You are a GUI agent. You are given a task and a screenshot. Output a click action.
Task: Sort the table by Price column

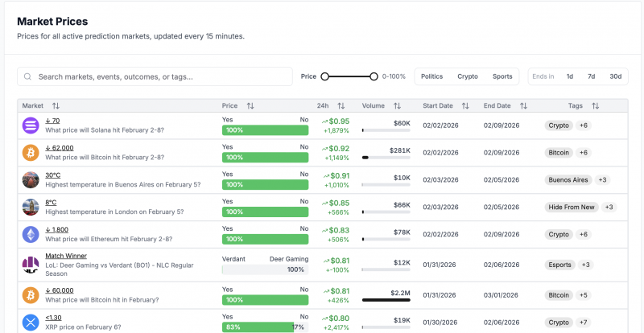[250, 106]
